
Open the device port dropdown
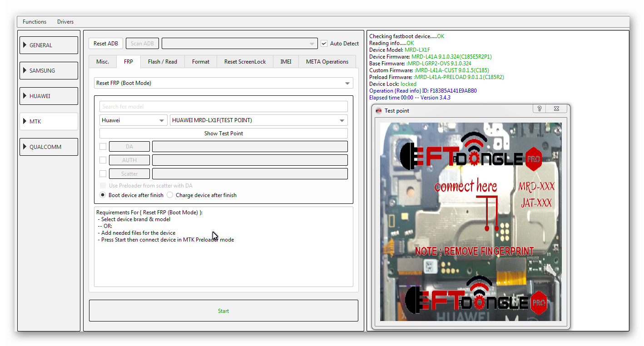coord(239,44)
